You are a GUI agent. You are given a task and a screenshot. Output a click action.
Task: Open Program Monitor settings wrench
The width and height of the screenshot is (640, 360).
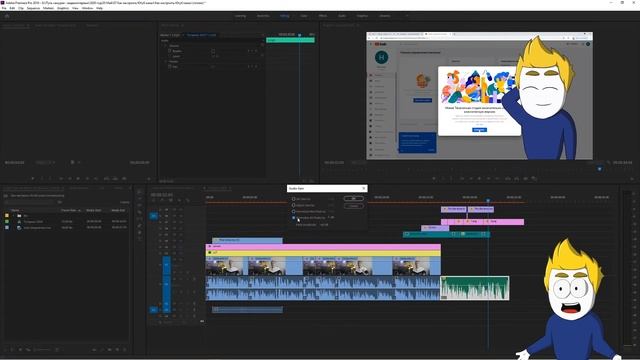pos(608,162)
